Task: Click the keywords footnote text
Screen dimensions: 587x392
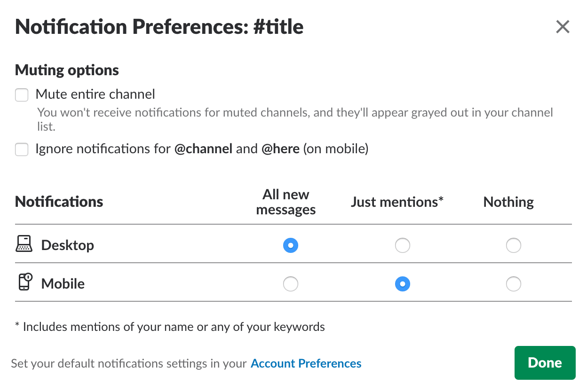Action: 170,327
